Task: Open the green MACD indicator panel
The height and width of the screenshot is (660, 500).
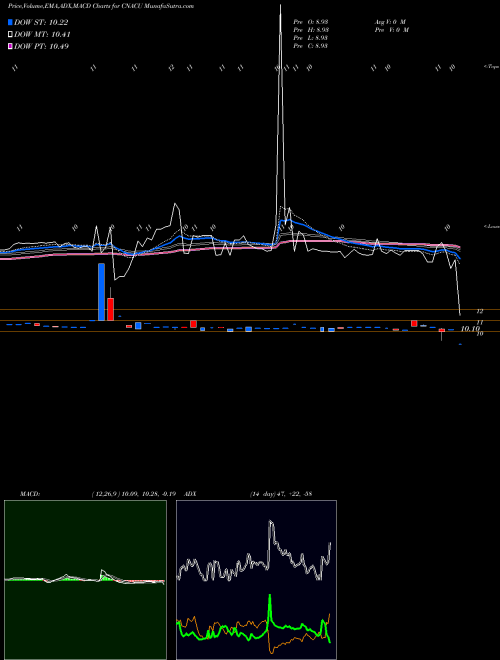Action: click(x=85, y=580)
